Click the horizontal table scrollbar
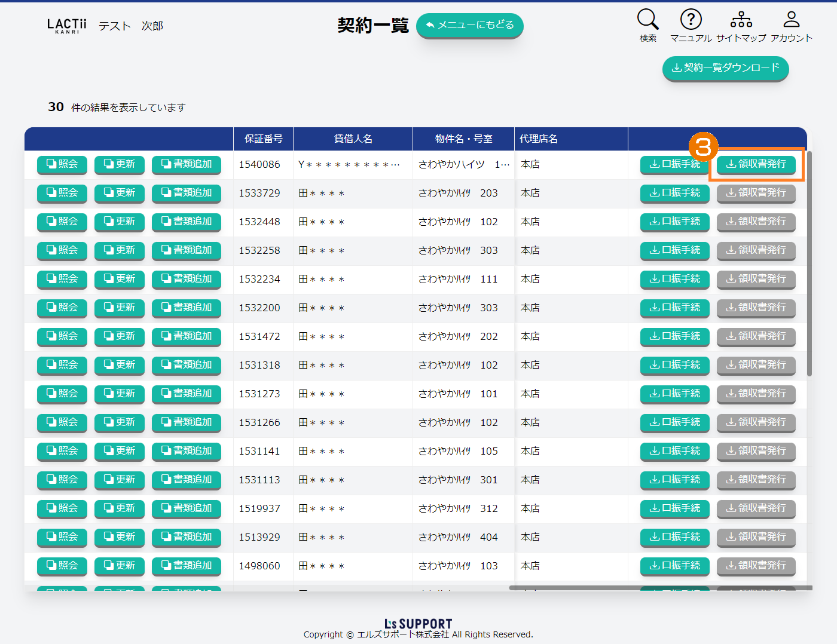Screen dimensions: 837x644 [658, 588]
